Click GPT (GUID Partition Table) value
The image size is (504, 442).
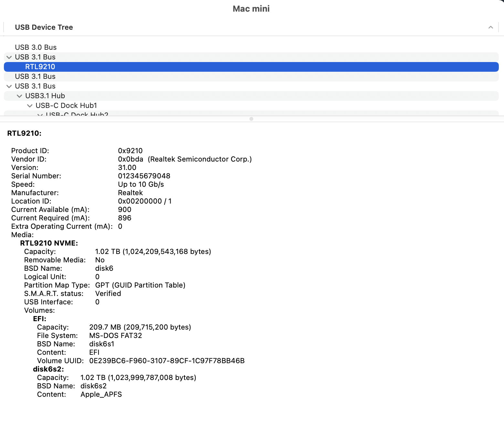(x=140, y=285)
